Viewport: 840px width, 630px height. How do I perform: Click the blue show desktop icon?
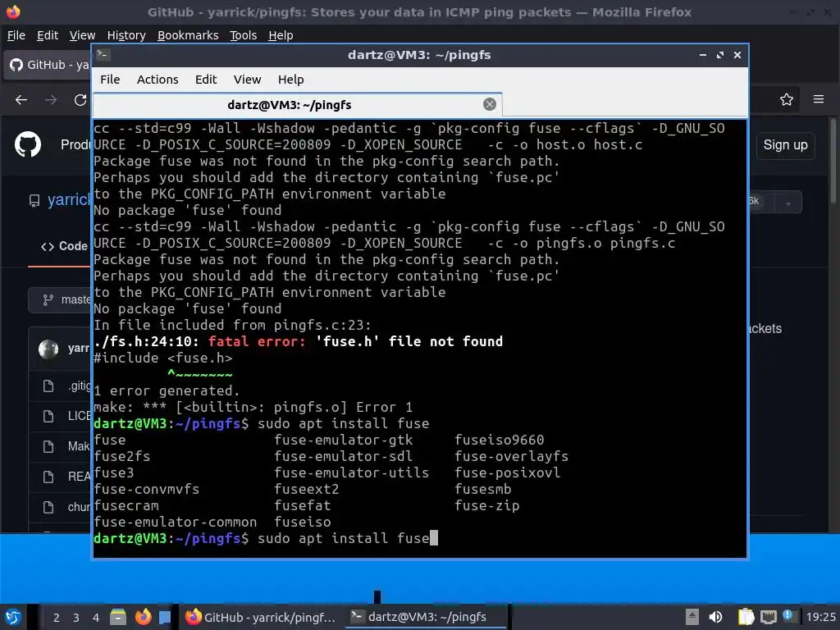pyautogui.click(x=164, y=617)
